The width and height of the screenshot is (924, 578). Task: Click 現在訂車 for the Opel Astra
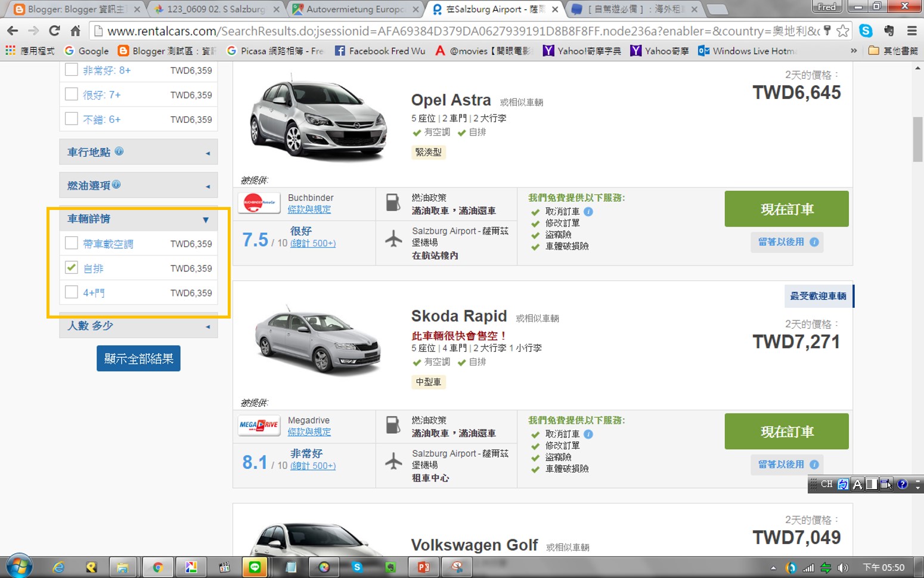[x=786, y=209]
